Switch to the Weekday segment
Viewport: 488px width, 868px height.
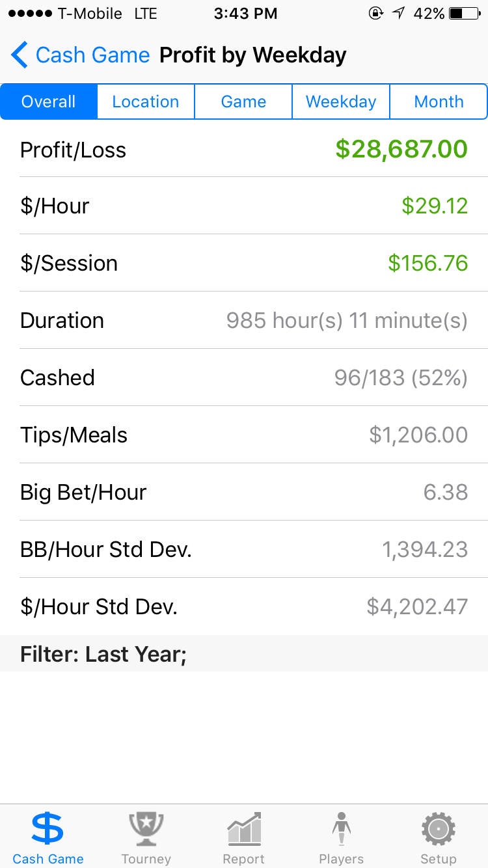coord(341,102)
